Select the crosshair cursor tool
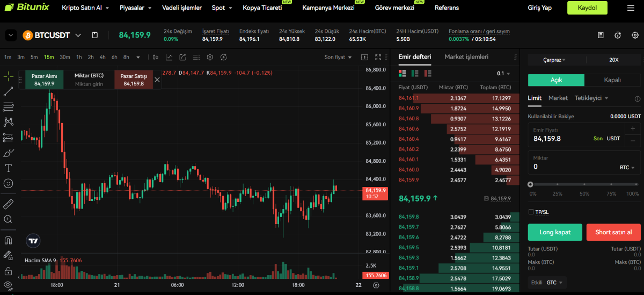644x295 pixels. coord(8,76)
